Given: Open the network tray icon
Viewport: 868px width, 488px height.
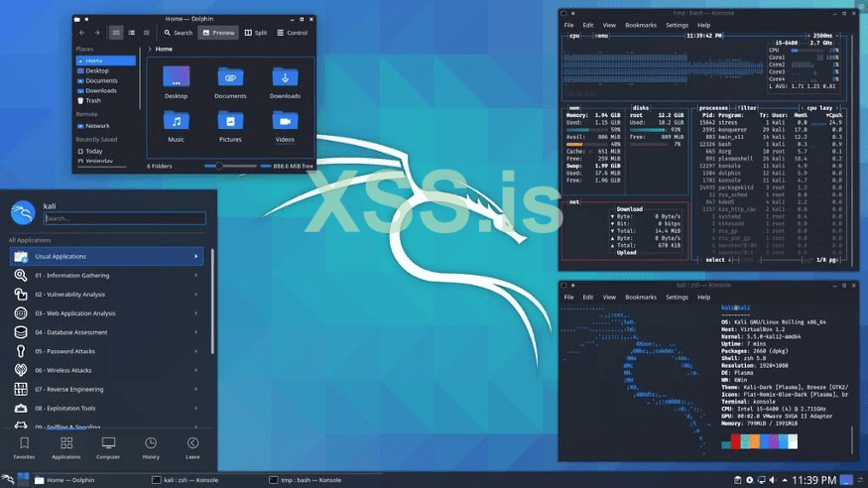Looking at the screenshot, I should 762,480.
